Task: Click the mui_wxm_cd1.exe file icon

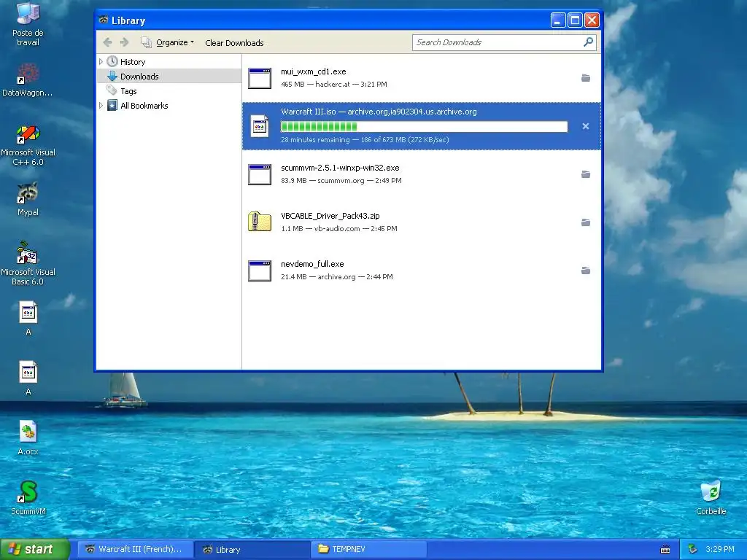Action: [260, 78]
